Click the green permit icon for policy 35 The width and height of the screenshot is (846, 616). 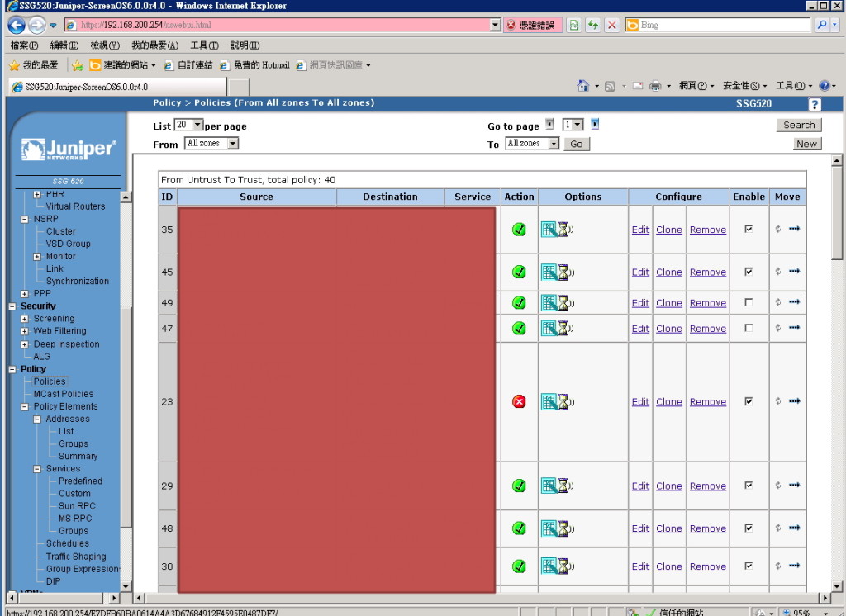519,230
